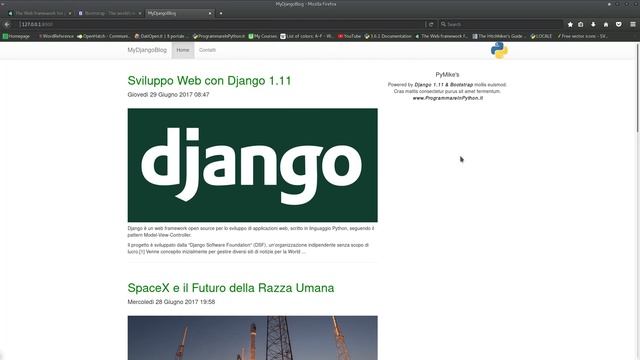
Task: Open the WordReference bookmark
Action: point(56,36)
